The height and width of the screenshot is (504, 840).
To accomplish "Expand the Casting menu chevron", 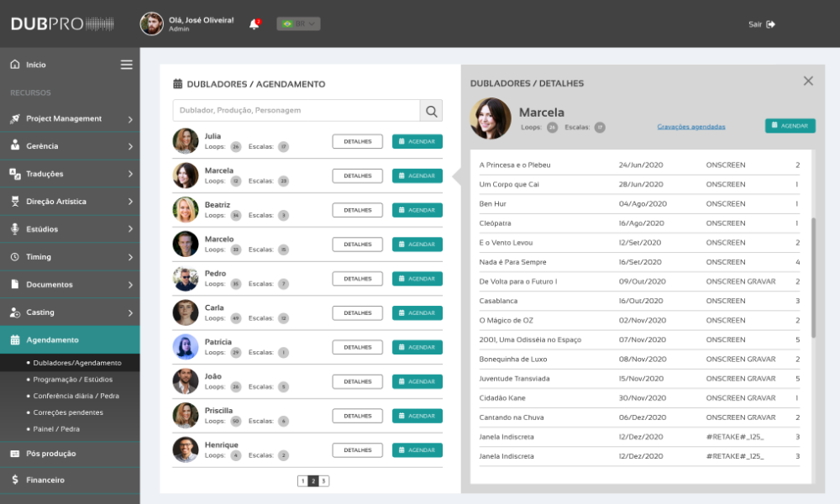I will 130,313.
